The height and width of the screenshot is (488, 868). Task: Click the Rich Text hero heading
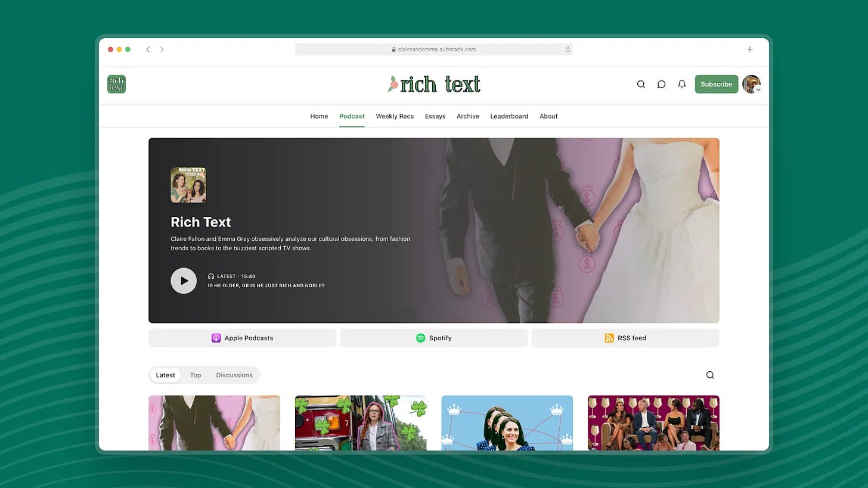(201, 222)
